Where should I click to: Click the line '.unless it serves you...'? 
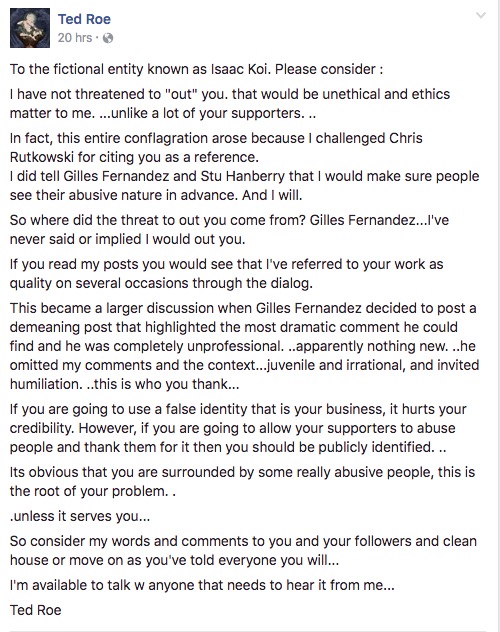pos(80,516)
